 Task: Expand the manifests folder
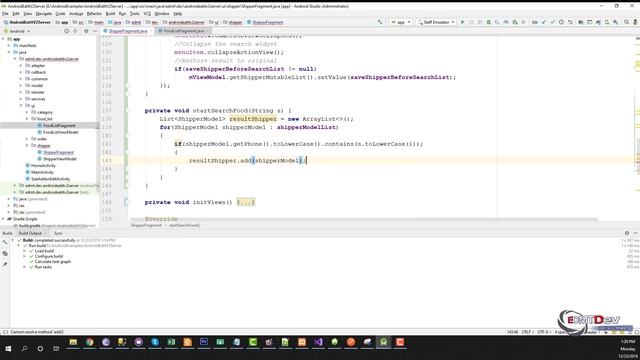tap(9, 46)
